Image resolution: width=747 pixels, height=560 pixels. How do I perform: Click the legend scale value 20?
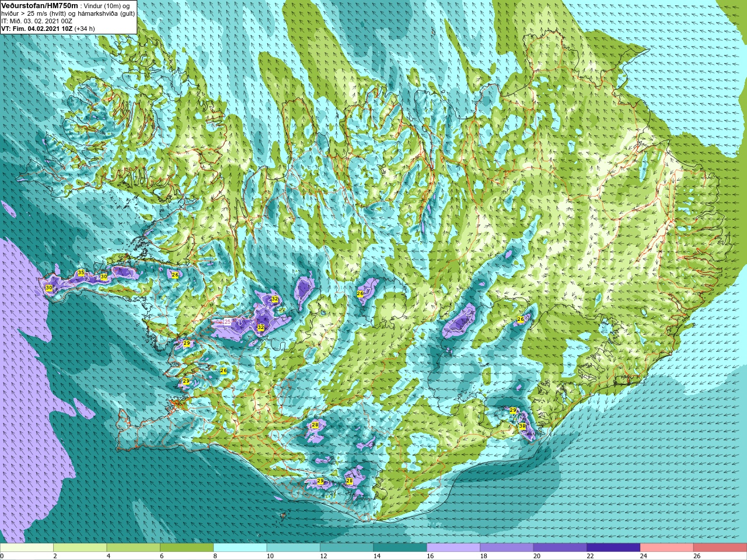pos(537,556)
